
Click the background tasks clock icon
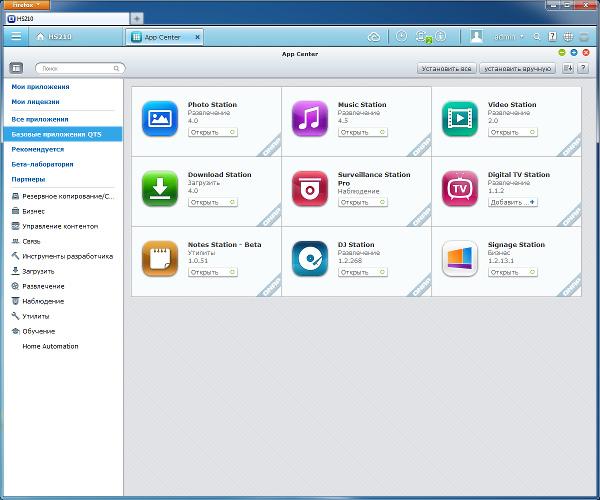click(x=401, y=36)
